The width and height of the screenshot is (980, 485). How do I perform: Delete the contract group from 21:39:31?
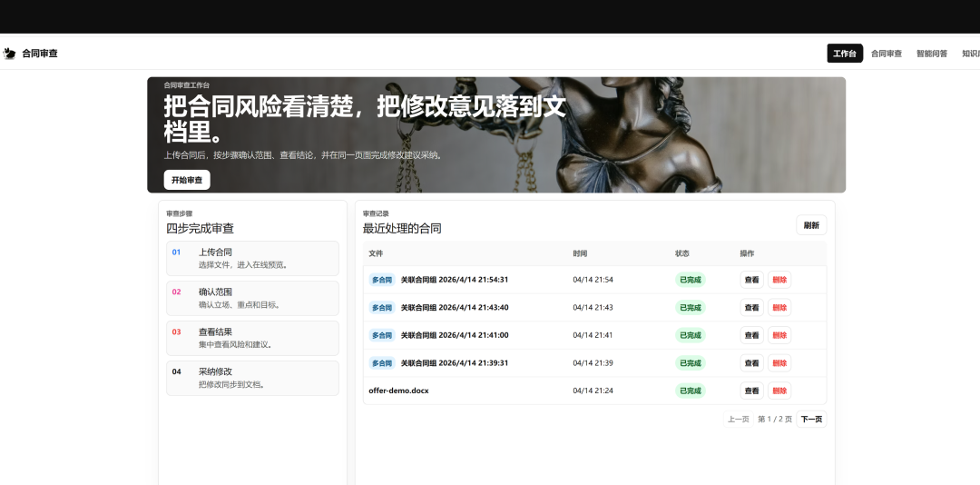tap(779, 363)
